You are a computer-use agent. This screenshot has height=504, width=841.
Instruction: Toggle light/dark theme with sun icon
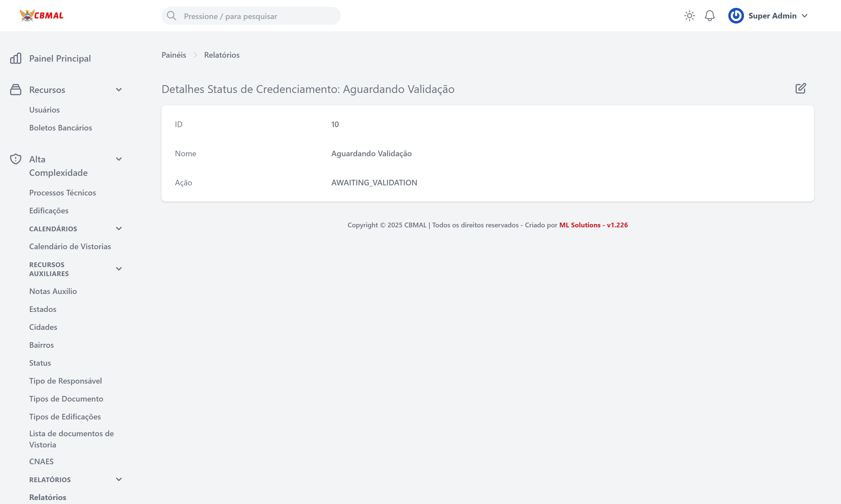[689, 16]
